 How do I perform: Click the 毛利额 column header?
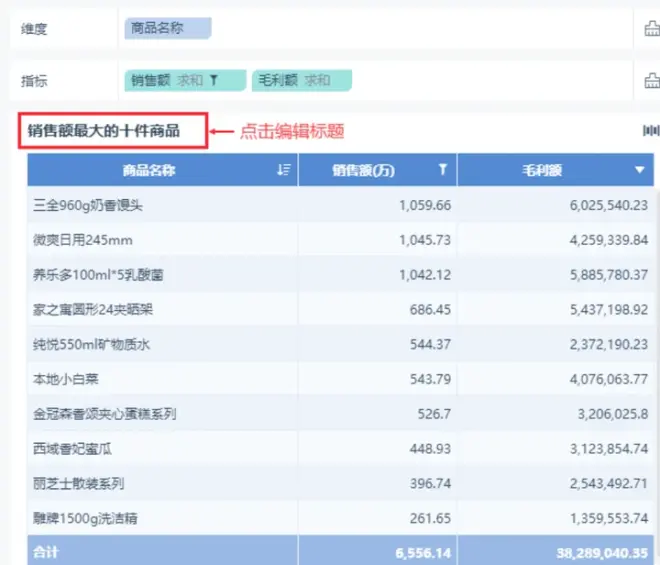(x=556, y=170)
